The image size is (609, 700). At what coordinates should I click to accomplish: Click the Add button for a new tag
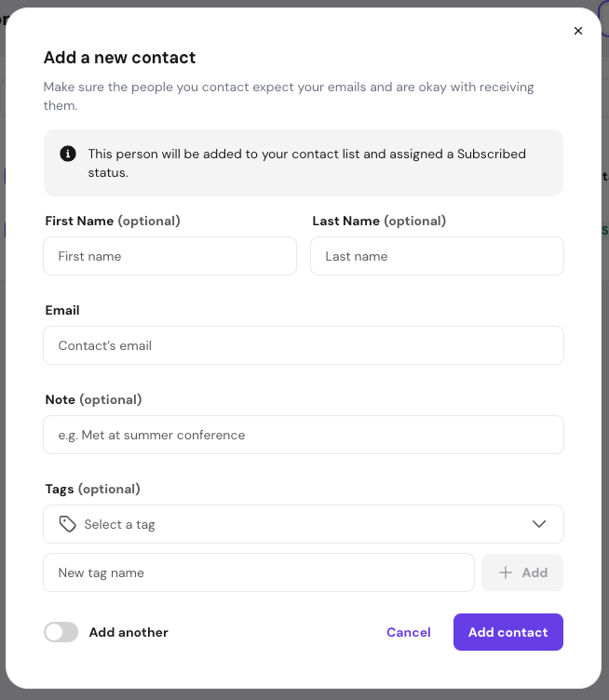tap(522, 572)
